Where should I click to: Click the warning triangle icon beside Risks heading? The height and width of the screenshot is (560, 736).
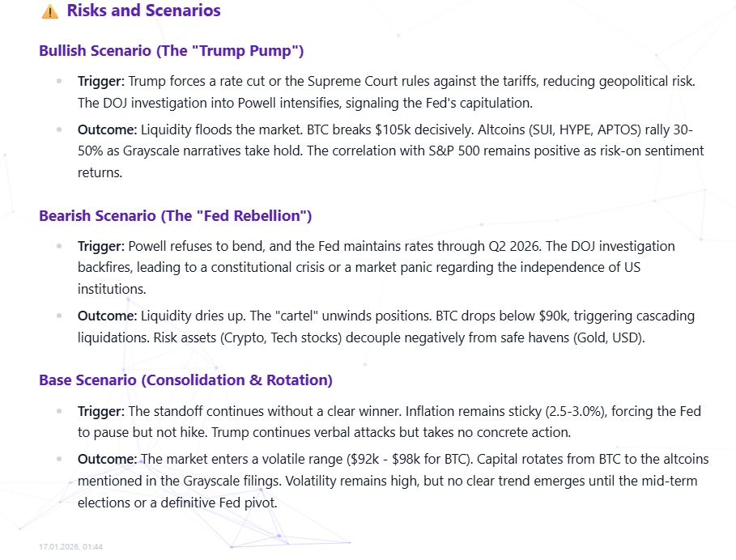click(x=49, y=11)
